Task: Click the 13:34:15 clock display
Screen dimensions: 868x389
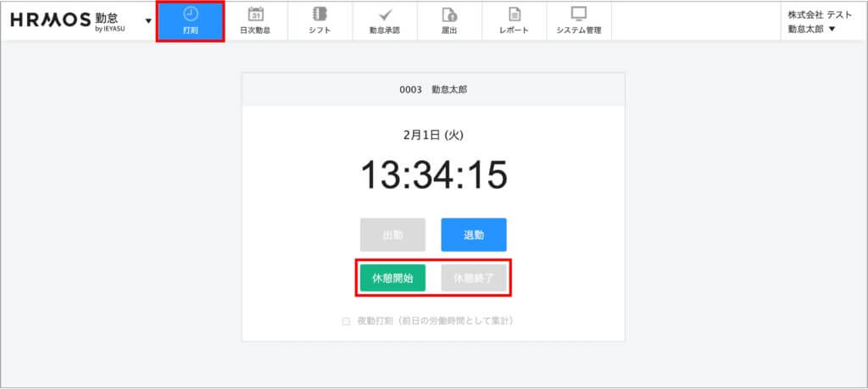Action: coord(433,175)
